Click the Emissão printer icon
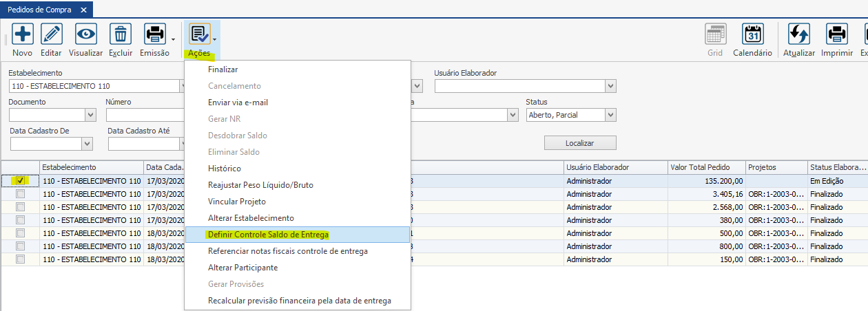868x311 pixels. (x=155, y=34)
